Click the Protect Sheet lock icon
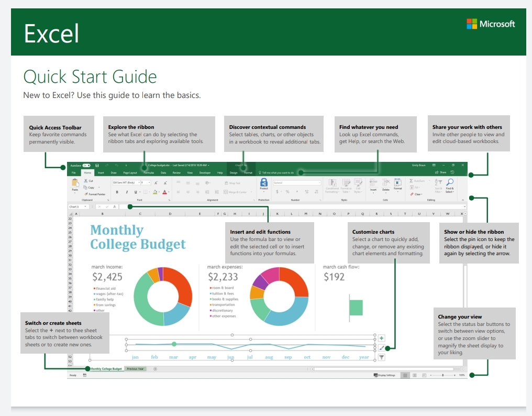The width and height of the screenshot is (532, 416). click(x=264, y=183)
